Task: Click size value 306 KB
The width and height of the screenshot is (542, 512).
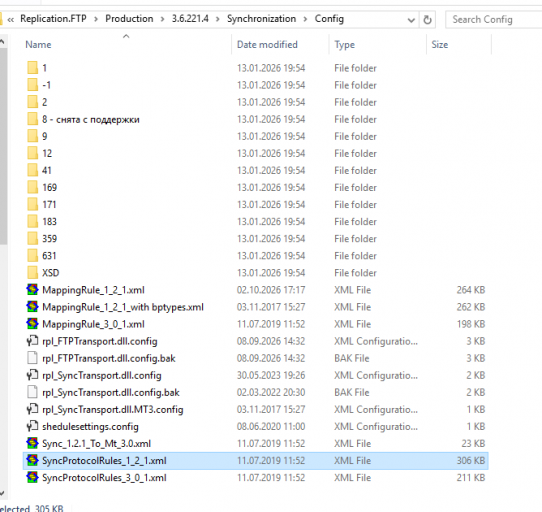Action: pyautogui.click(x=470, y=460)
